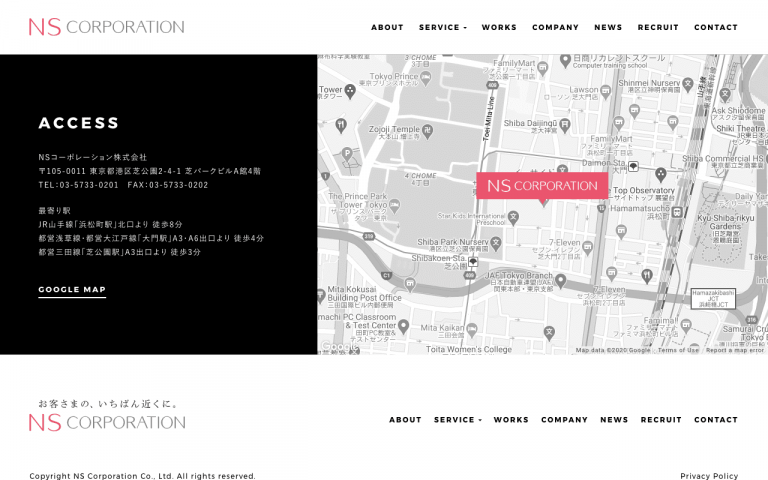Click the Star Kids International Preschool pin
768x480 pixels.
click(x=513, y=217)
